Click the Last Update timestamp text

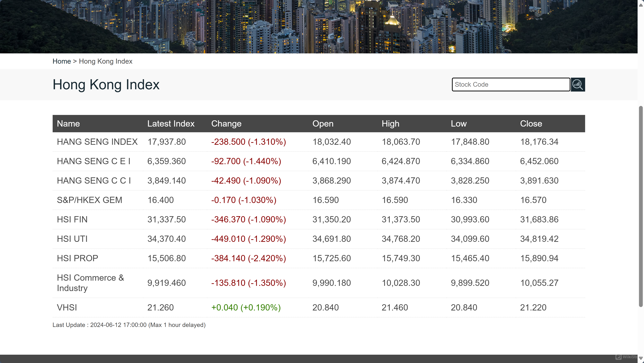click(129, 325)
